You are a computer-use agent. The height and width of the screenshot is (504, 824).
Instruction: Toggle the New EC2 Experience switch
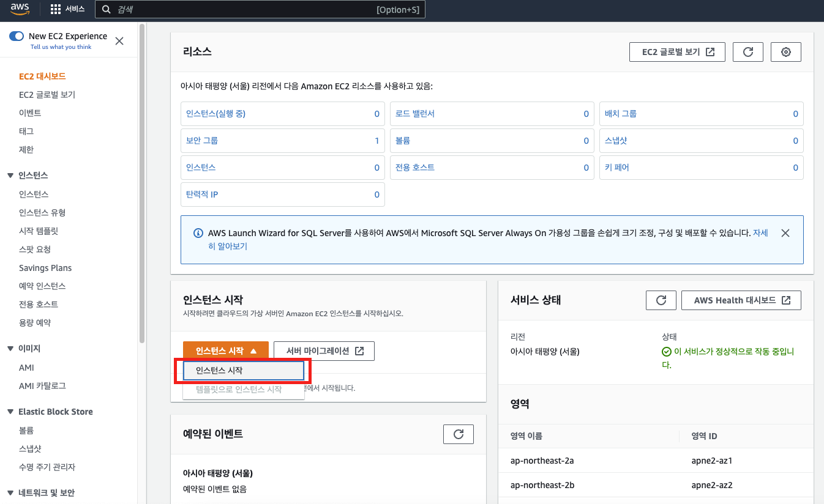[17, 36]
